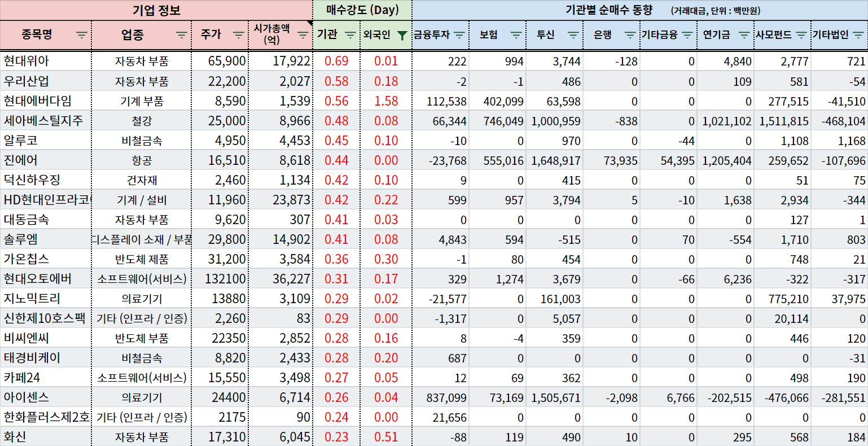
Task: Click stock name 현대오토에버
Action: click(38, 278)
